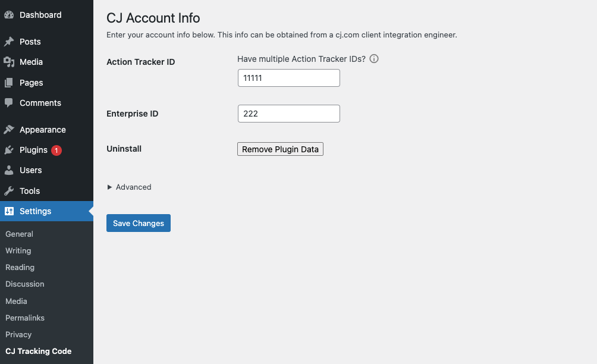The image size is (597, 364).
Task: Open CJ Tracking Code settings page
Action: (x=39, y=352)
